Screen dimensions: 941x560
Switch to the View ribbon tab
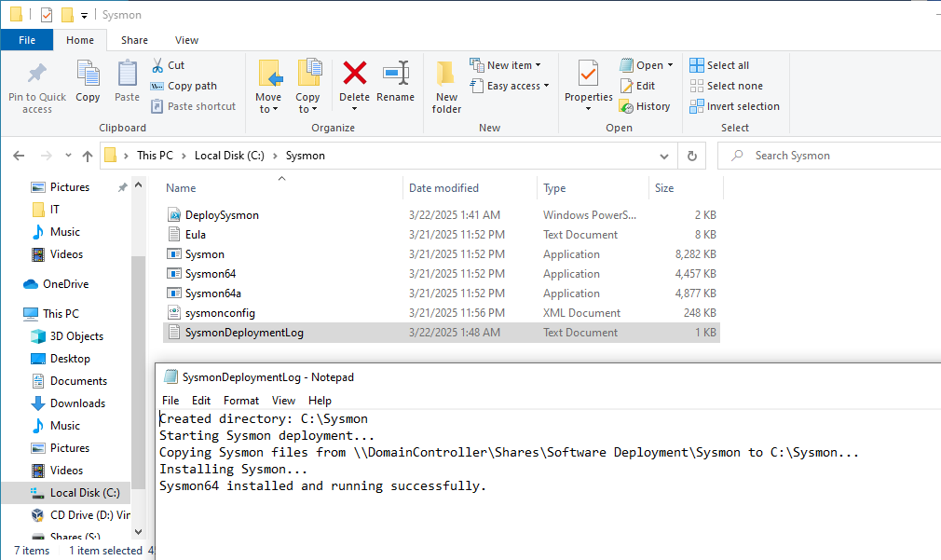click(186, 40)
